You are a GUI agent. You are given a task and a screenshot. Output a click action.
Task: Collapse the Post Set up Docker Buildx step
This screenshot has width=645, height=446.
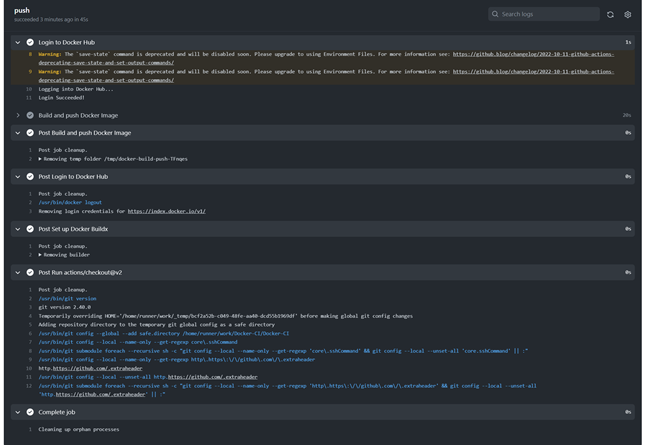(18, 229)
